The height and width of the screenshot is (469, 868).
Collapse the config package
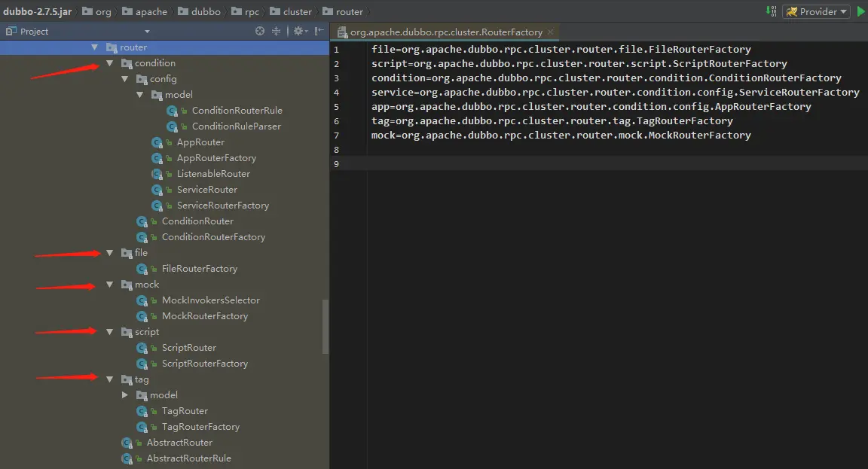pos(124,79)
